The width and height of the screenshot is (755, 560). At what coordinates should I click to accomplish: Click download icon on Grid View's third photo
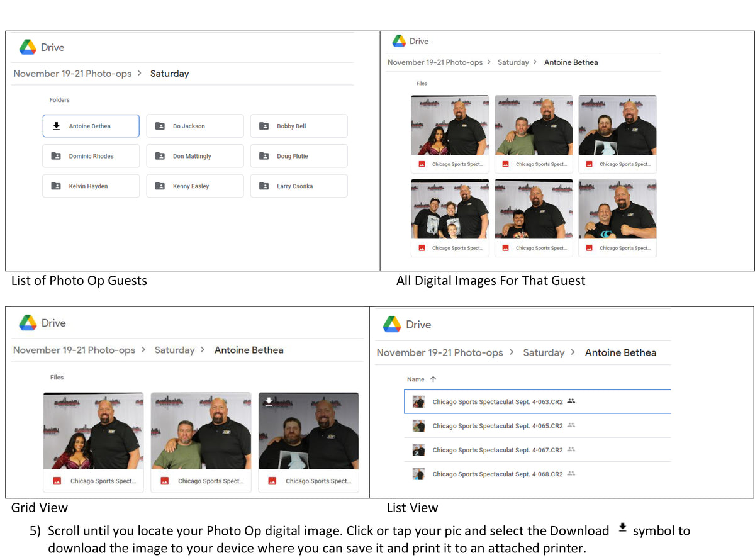click(269, 401)
